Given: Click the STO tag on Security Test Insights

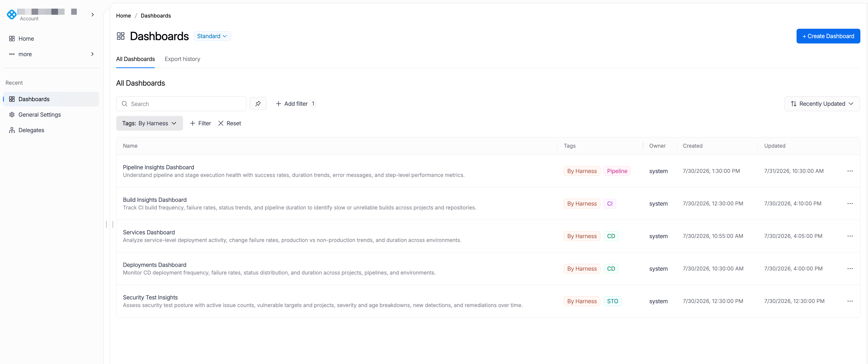Looking at the screenshot, I should click(612, 301).
